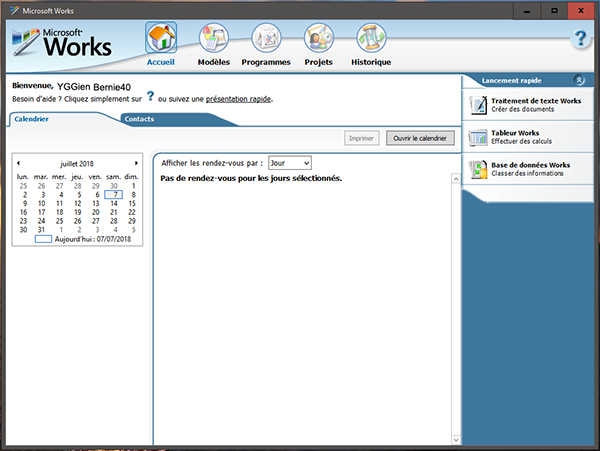600x451 pixels.
Task: Go to previous month in calendar
Action: [x=18, y=163]
